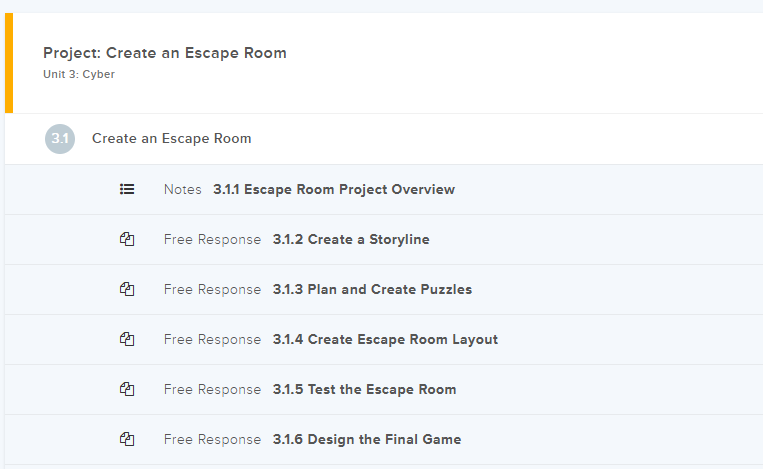Select the icon for Create Escape Room Layout
This screenshot has height=469, width=763.
tap(127, 339)
